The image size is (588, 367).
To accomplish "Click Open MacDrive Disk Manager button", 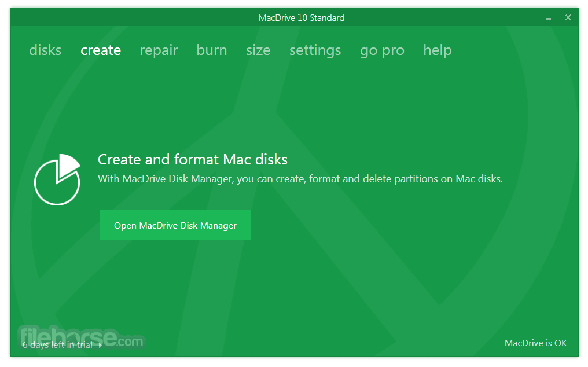I will tap(175, 225).
